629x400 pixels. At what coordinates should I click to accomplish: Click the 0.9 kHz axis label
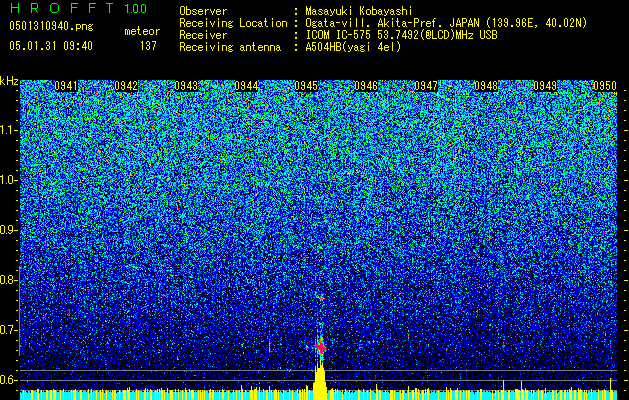(9, 230)
